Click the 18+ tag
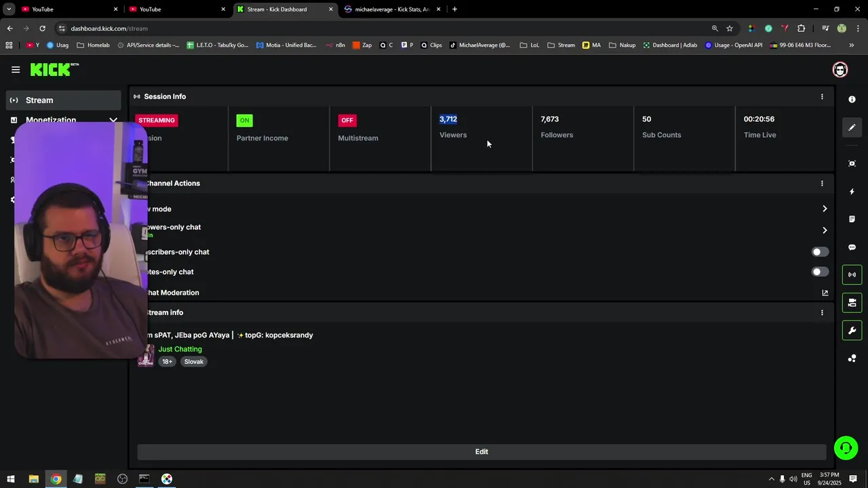 tap(167, 362)
